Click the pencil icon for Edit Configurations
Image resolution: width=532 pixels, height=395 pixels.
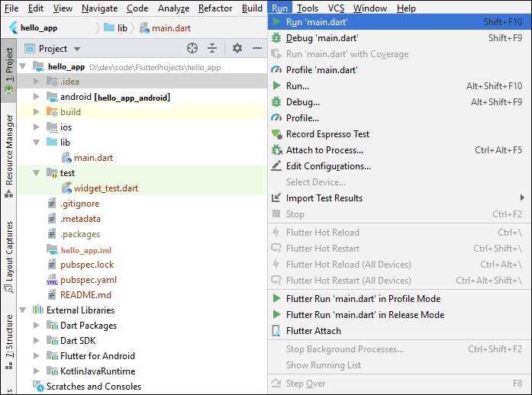point(276,165)
